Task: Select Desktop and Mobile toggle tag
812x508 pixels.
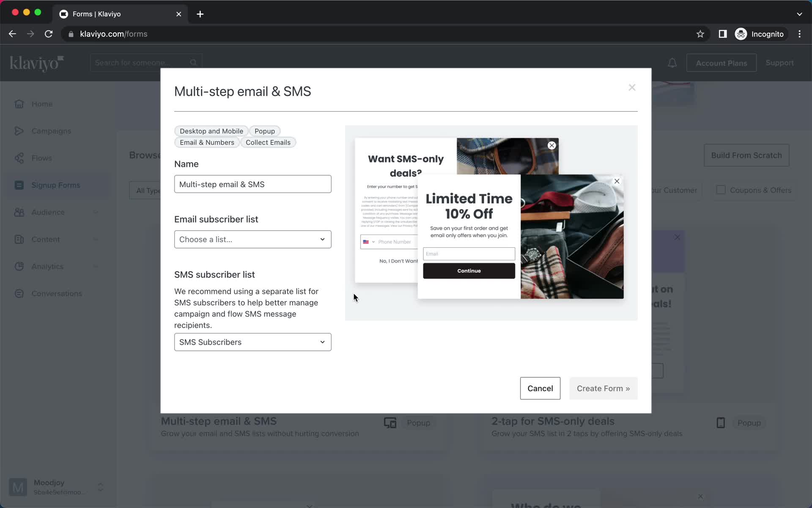Action: pos(211,130)
